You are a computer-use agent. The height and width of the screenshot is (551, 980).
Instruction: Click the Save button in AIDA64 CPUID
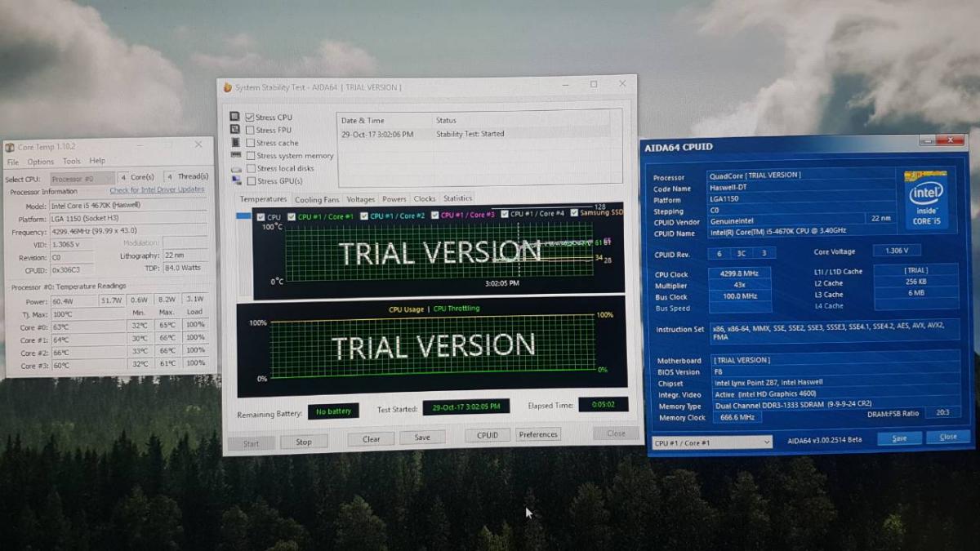[899, 438]
